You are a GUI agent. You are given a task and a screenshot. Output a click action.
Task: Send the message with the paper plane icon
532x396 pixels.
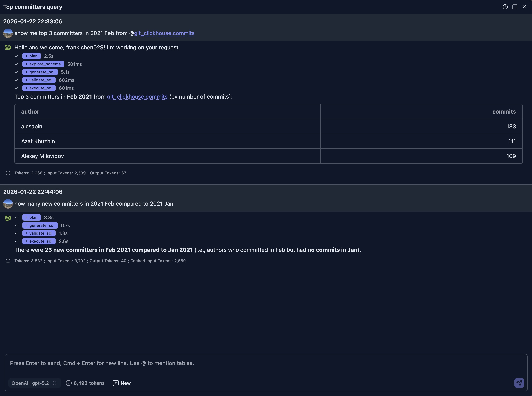[x=519, y=383]
